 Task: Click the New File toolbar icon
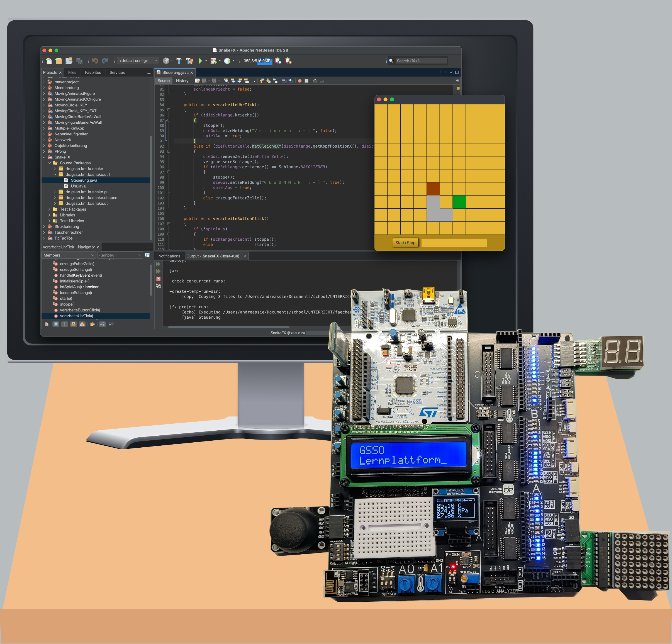(49, 61)
